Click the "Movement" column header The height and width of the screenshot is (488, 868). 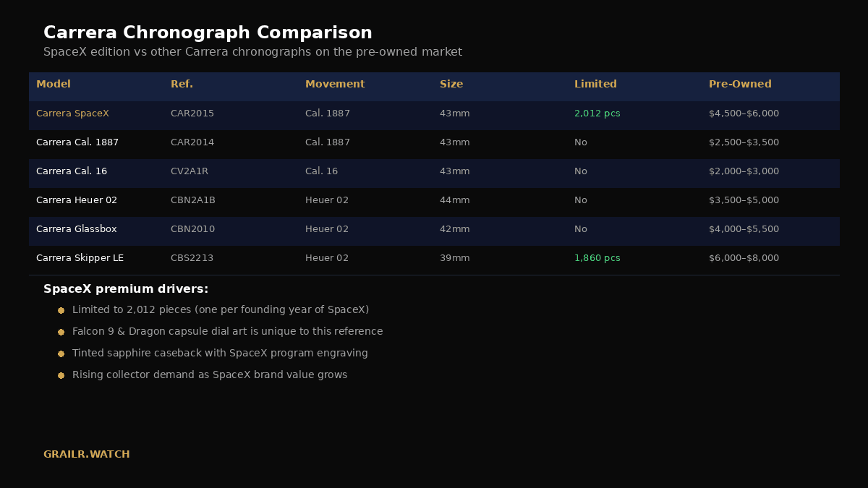coord(335,84)
